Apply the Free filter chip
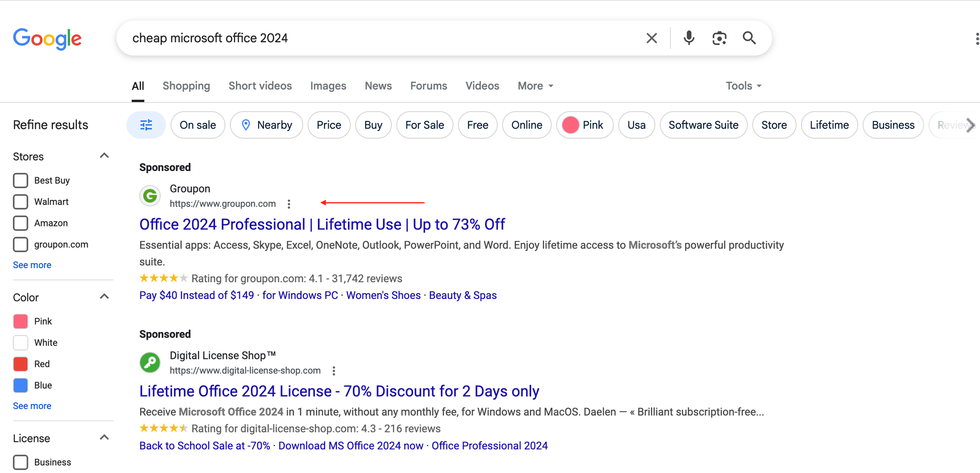980x473 pixels. pos(478,125)
